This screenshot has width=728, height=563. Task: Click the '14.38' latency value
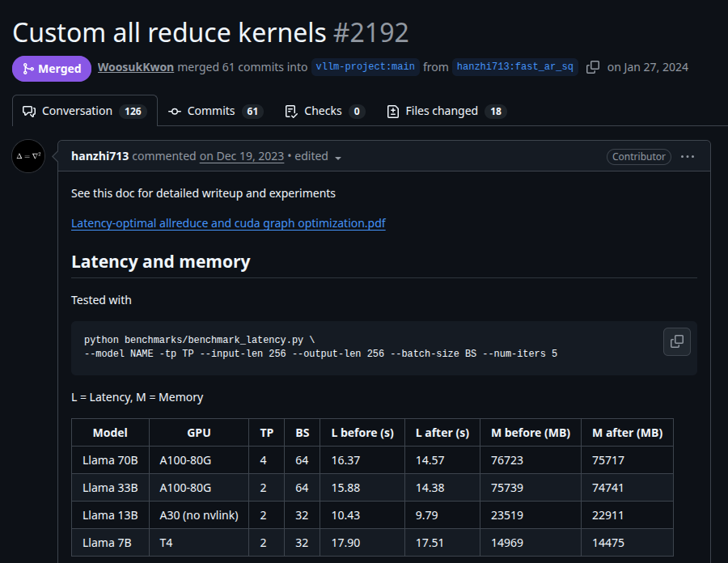coord(430,488)
